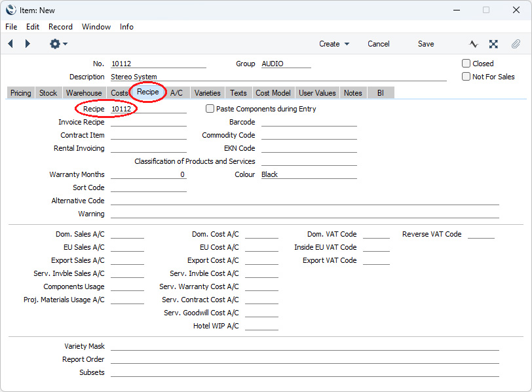This screenshot has height=392, width=532.
Task: Click the Hotel WIP A/C field
Action: [x=261, y=326]
